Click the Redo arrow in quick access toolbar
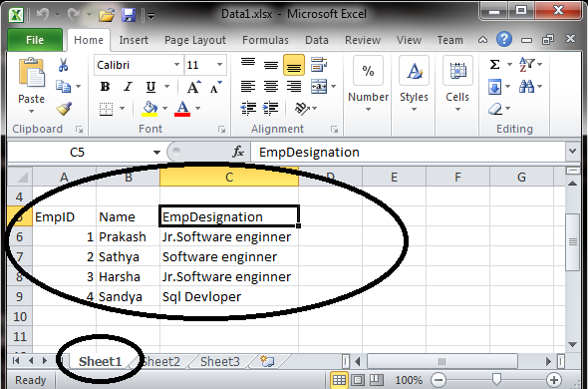588x389 pixels. [74, 15]
